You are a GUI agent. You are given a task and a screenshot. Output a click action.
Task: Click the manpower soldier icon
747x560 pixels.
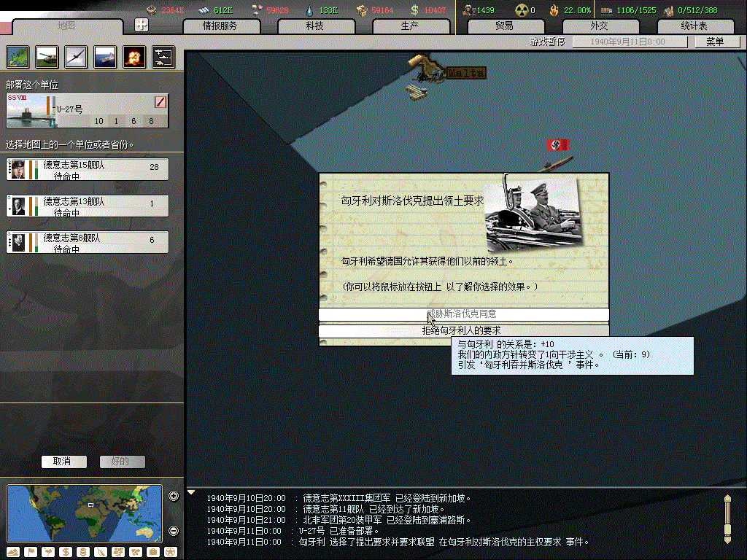(x=469, y=10)
